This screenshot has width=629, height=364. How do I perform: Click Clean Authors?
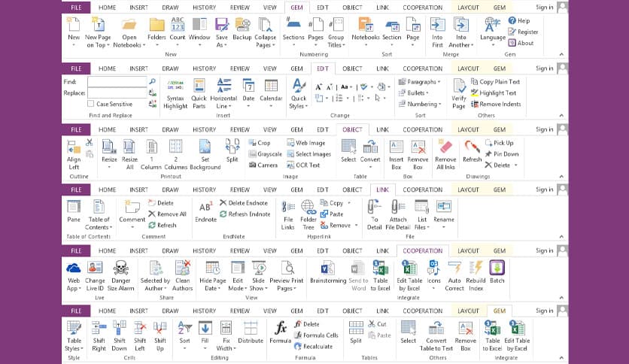(182, 276)
